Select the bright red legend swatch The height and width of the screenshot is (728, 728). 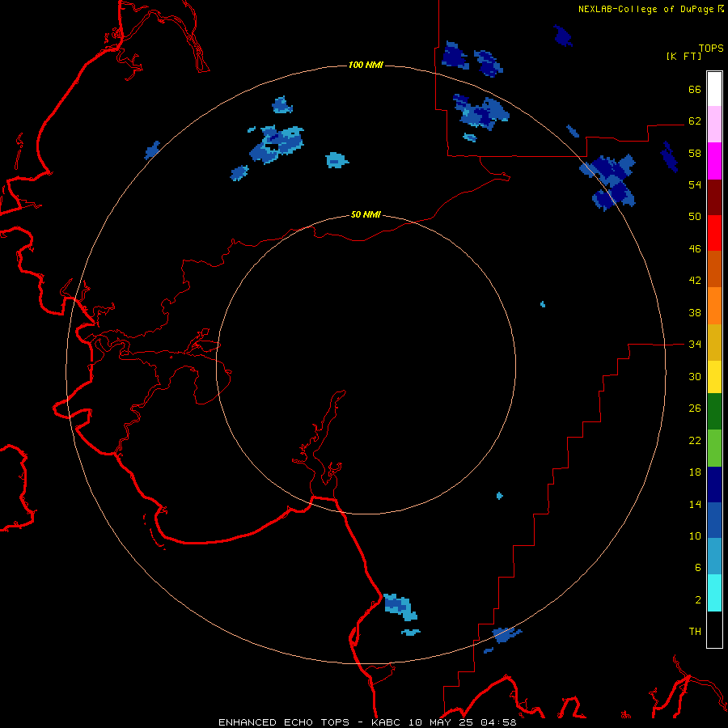click(714, 233)
